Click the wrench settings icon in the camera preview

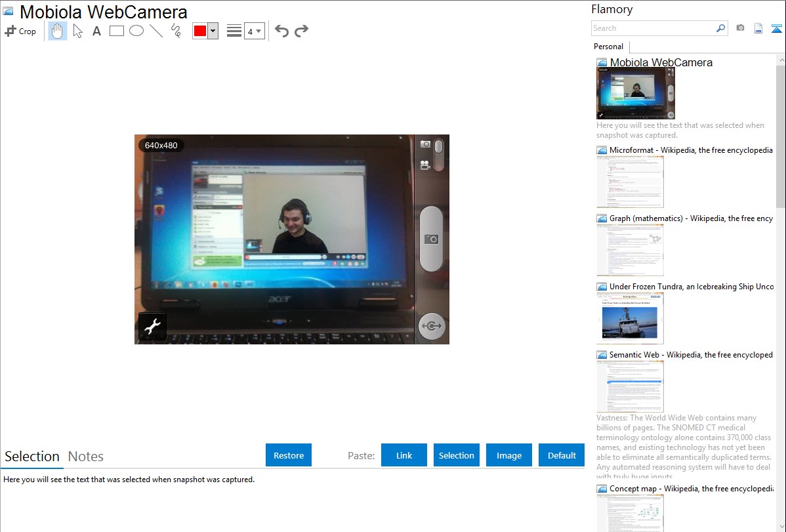[x=152, y=327]
